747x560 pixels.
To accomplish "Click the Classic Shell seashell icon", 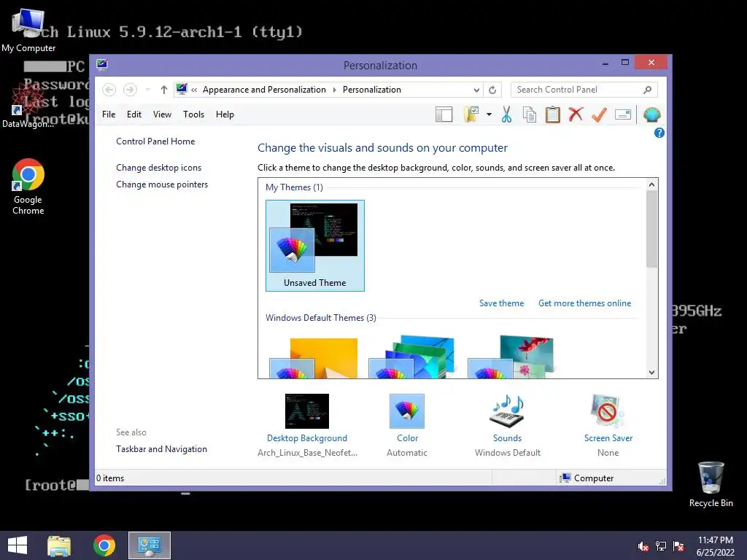I will 651,114.
